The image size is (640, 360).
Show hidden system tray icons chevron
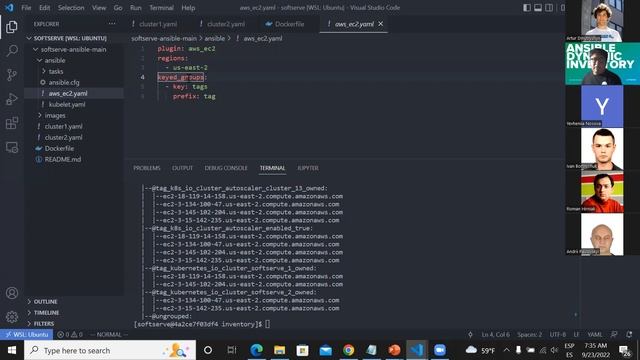tap(507, 350)
